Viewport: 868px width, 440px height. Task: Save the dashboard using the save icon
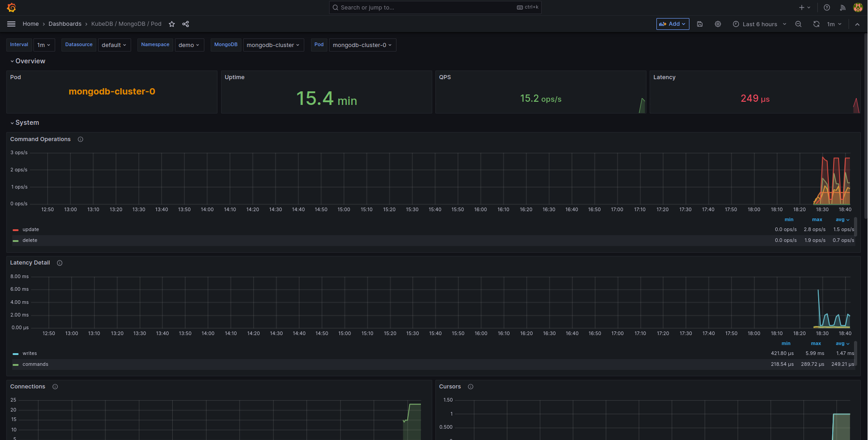coord(700,24)
